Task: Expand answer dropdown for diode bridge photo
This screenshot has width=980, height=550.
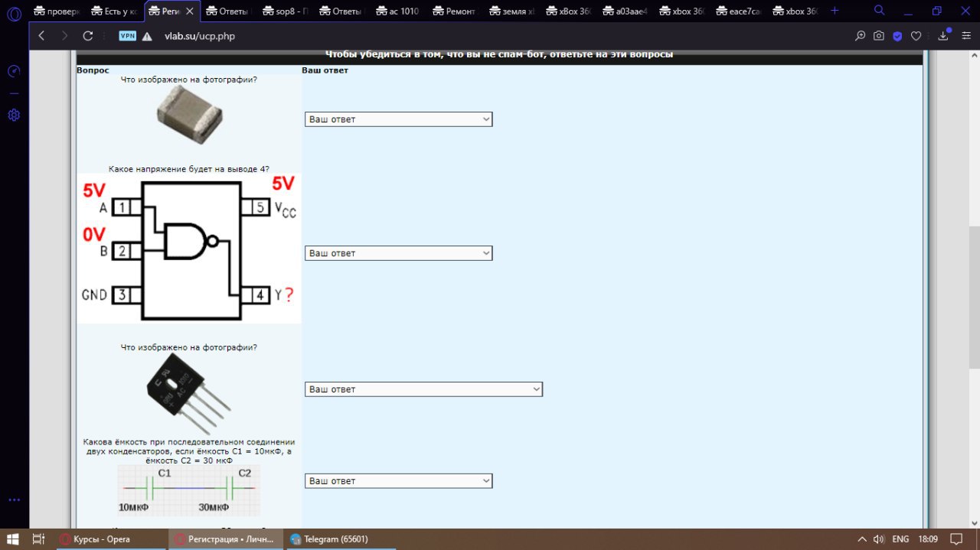Action: [423, 389]
